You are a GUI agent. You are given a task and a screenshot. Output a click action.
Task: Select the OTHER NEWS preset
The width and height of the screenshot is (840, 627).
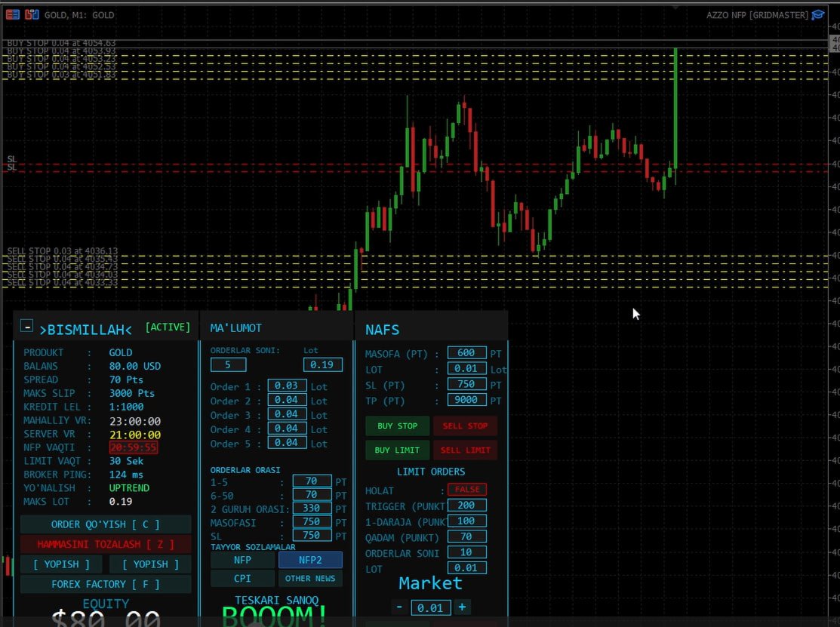(x=310, y=578)
